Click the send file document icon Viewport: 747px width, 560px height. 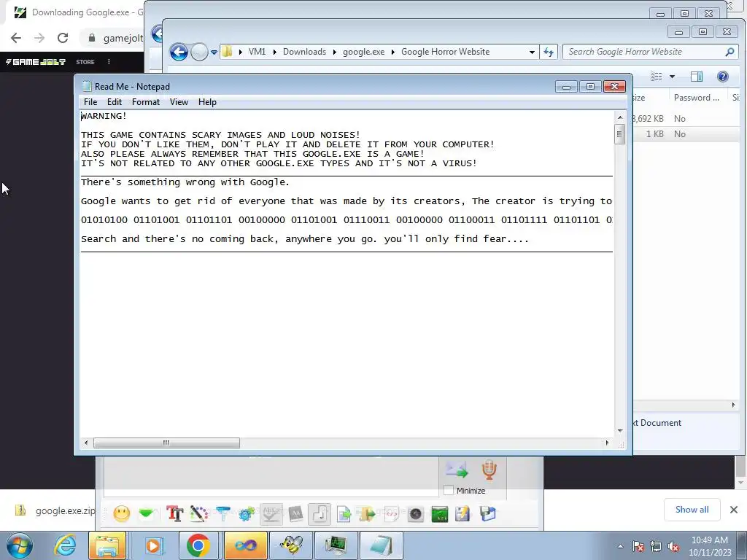pyautogui.click(x=344, y=514)
